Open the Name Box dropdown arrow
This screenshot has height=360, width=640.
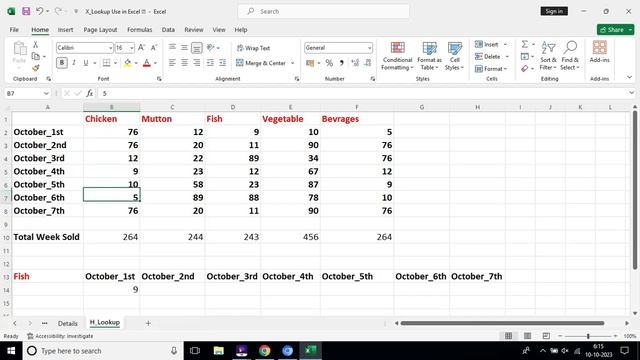tap(46, 93)
